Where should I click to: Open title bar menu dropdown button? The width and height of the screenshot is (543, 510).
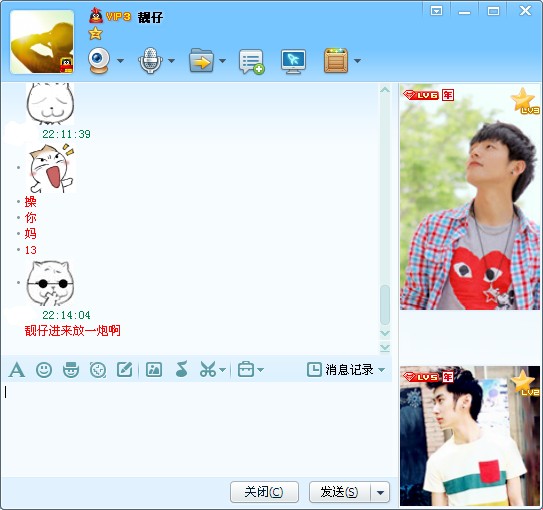point(436,11)
